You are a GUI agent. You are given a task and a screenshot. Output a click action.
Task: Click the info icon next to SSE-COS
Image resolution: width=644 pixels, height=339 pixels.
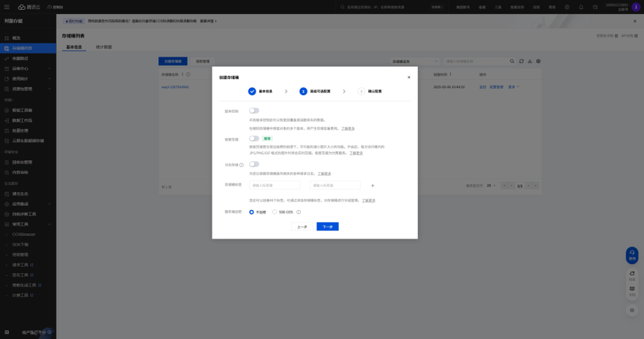click(298, 212)
